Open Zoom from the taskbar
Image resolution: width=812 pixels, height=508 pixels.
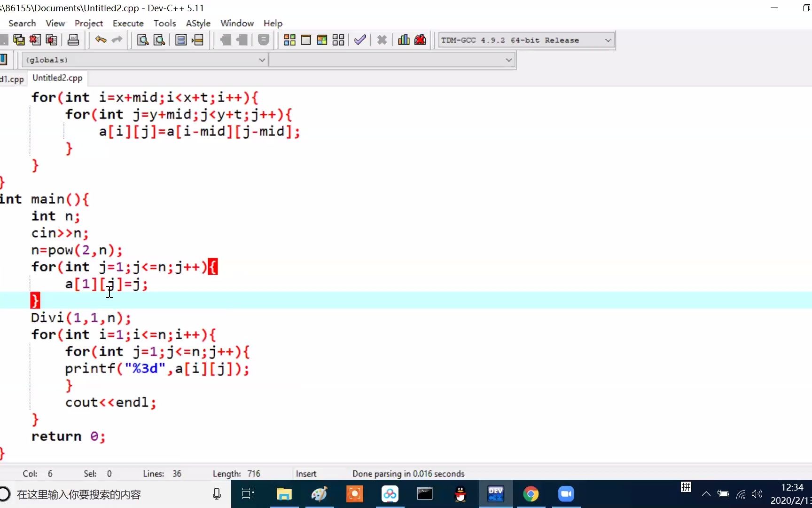(x=566, y=494)
